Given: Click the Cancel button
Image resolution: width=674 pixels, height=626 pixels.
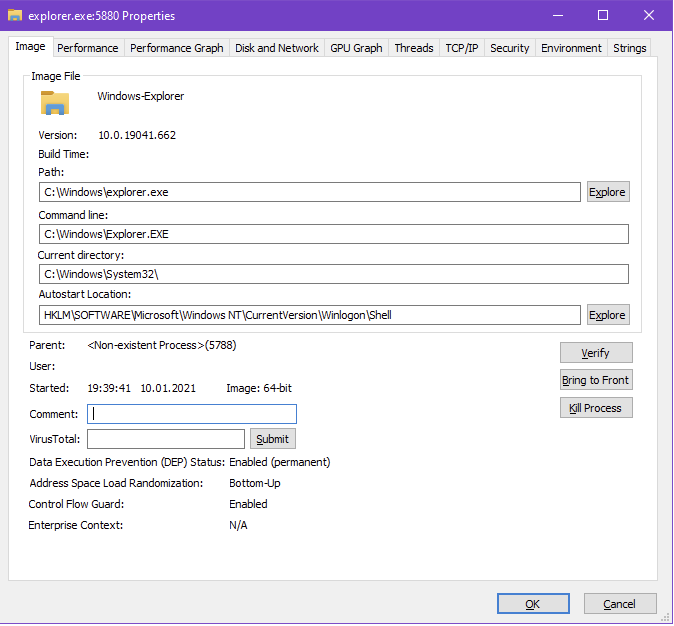Looking at the screenshot, I should point(619,604).
